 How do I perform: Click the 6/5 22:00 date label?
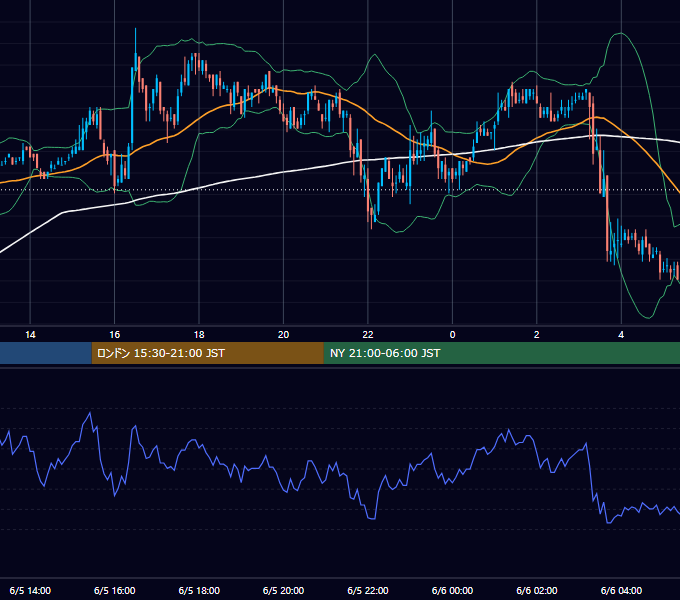click(368, 590)
